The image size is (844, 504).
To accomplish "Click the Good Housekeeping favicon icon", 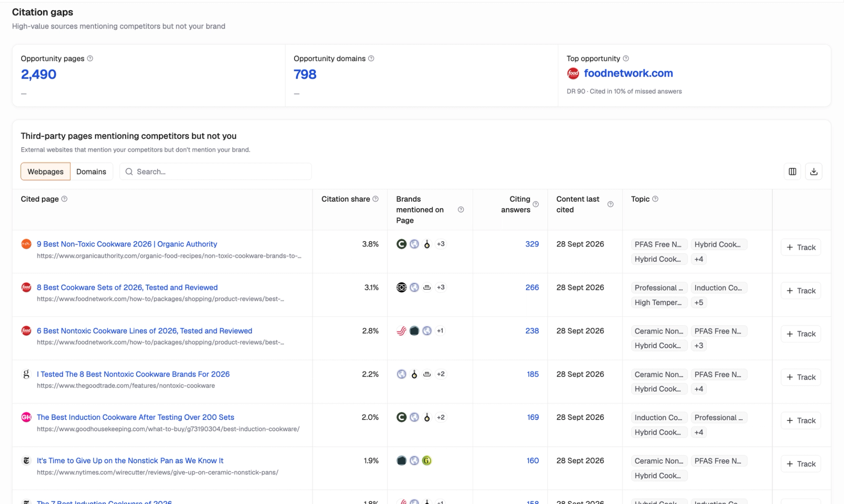I will click(26, 417).
